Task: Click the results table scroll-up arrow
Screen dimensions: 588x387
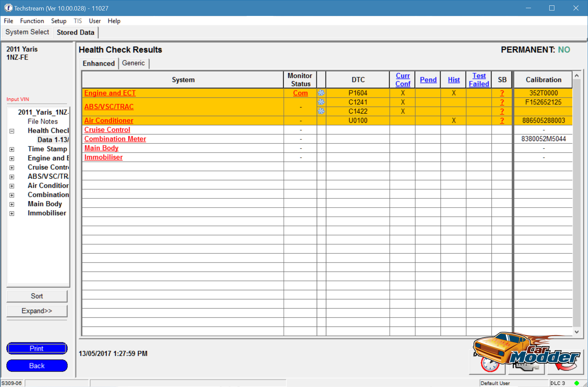Action: 576,75
